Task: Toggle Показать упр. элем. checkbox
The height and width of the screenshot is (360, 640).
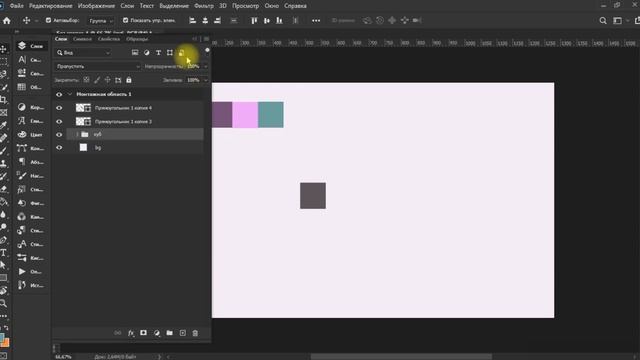Action: click(125, 20)
